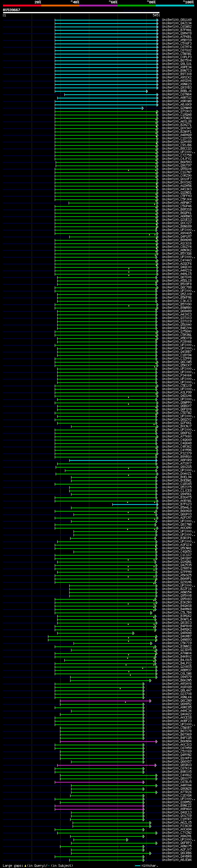197x868 pixels.
Task: Click the orange ~40% identity legend segment
Action: (x=60, y=6)
